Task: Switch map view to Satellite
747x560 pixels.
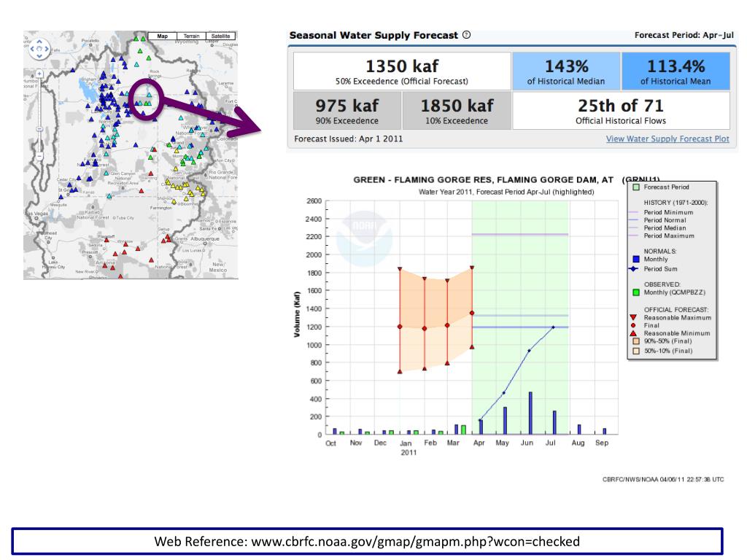Action: [220, 36]
